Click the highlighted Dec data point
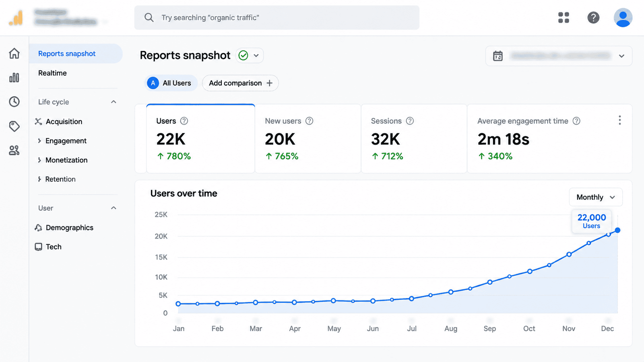The height and width of the screenshot is (362, 644). tap(617, 230)
